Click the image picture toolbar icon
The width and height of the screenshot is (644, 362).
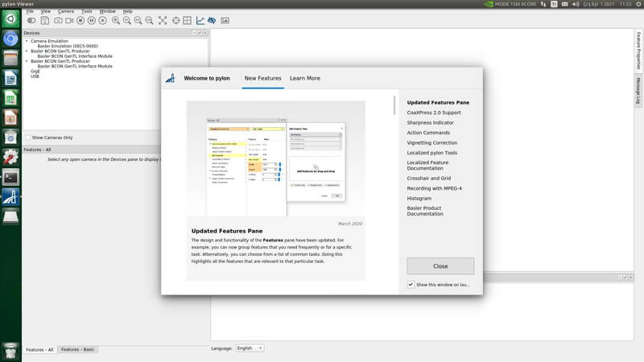pos(225,21)
